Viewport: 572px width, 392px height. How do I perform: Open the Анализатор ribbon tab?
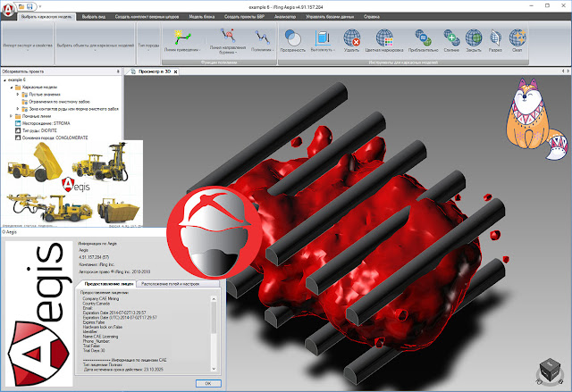click(285, 17)
